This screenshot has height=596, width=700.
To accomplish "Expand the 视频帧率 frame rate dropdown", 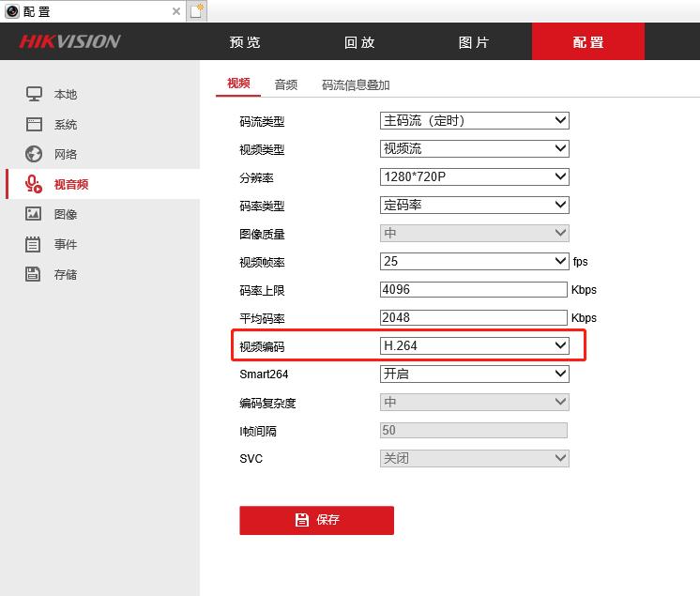I will click(x=475, y=261).
